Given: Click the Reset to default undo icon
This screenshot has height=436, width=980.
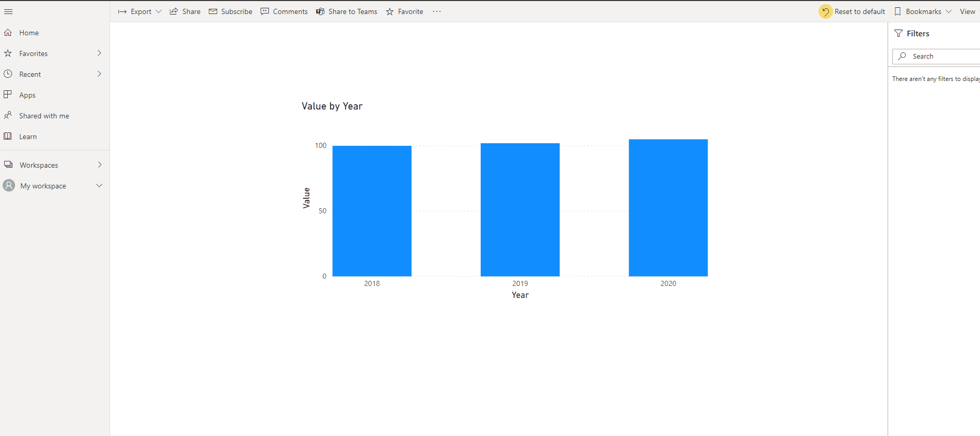Looking at the screenshot, I should click(x=825, y=11).
